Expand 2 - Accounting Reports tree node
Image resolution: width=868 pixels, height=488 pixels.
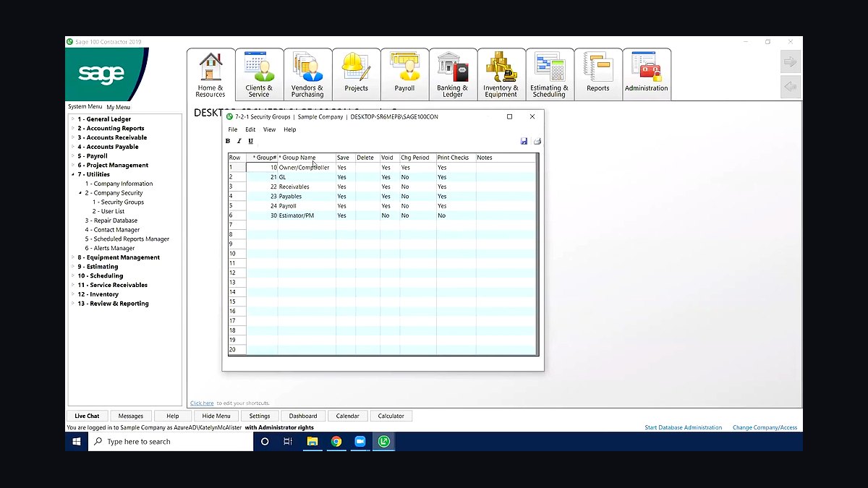72,129
